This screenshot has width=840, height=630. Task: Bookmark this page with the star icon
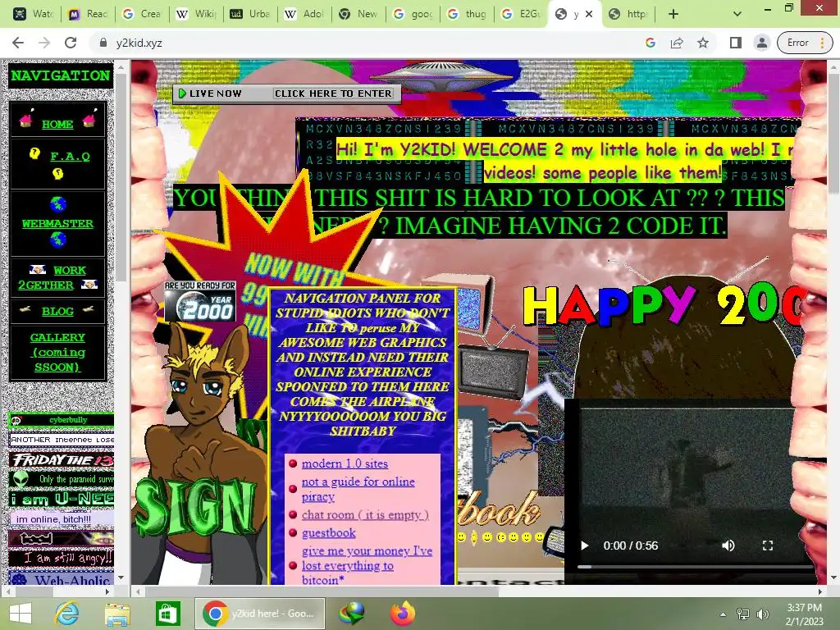coord(703,43)
